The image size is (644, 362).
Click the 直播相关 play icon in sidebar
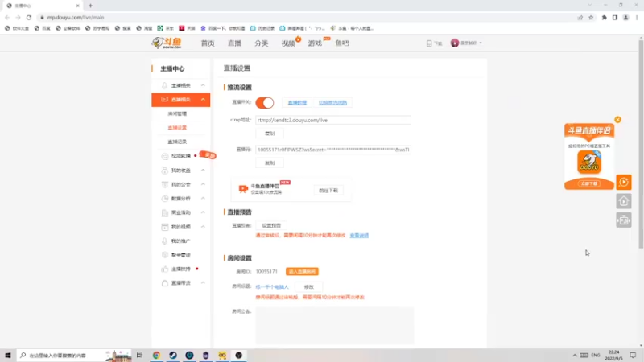pyautogui.click(x=165, y=99)
